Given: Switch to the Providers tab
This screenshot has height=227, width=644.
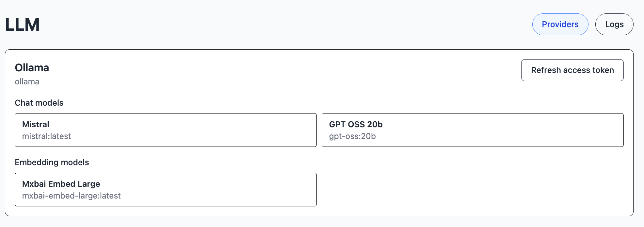Looking at the screenshot, I should 560,25.
